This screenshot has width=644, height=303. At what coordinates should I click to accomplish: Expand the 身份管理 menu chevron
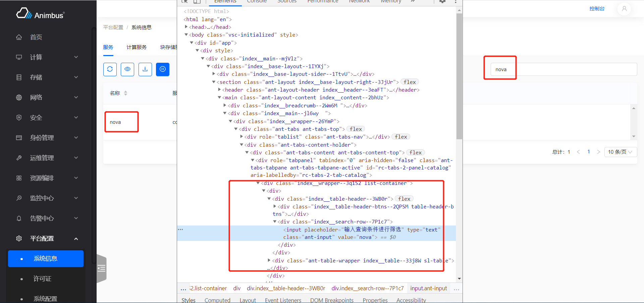tap(76, 138)
